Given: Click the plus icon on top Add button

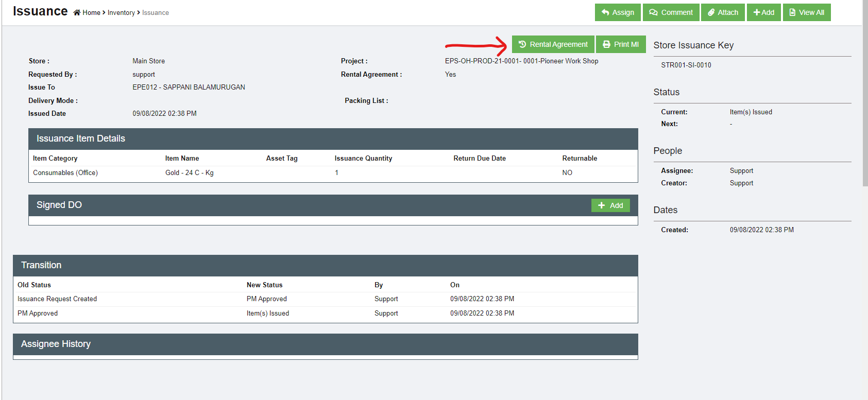Looking at the screenshot, I should pyautogui.click(x=756, y=12).
